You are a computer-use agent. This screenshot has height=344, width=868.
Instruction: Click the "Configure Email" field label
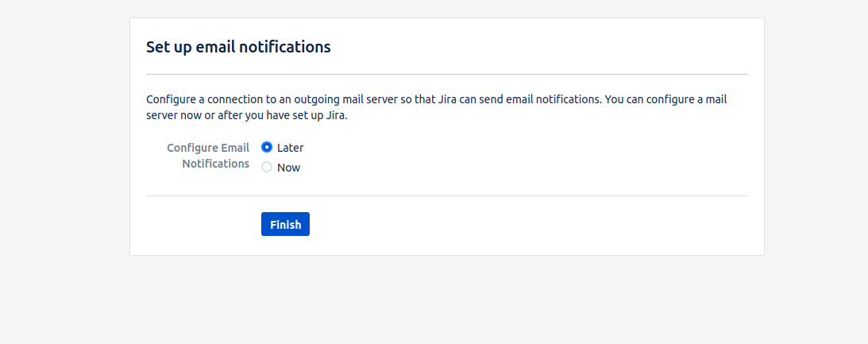coord(208,148)
